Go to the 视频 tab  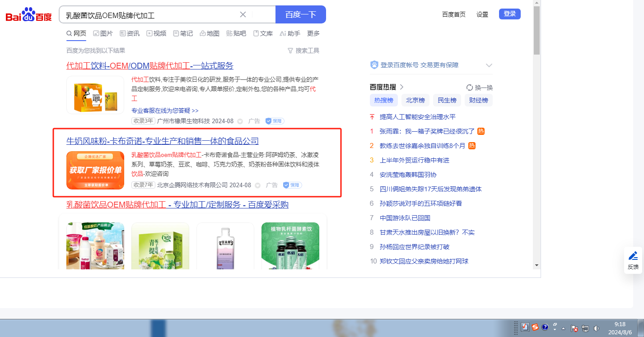(156, 33)
